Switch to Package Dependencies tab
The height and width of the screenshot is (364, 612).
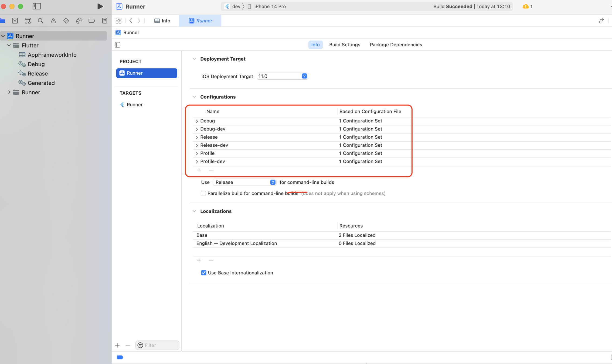[396, 45]
